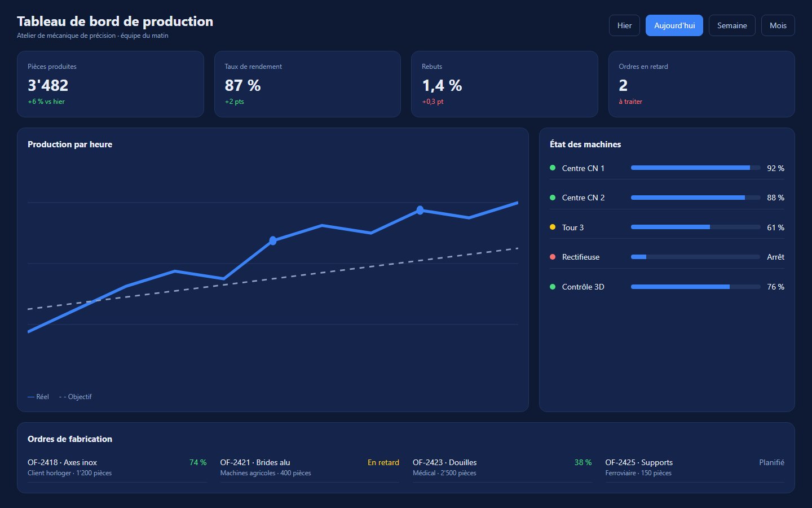This screenshot has height=508, width=812.
Task: Click the Arrêt status for Rectifieuse
Action: tap(776, 257)
